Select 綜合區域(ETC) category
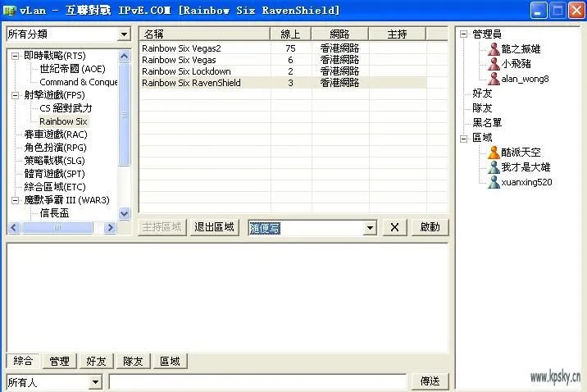587x392 pixels. (55, 187)
